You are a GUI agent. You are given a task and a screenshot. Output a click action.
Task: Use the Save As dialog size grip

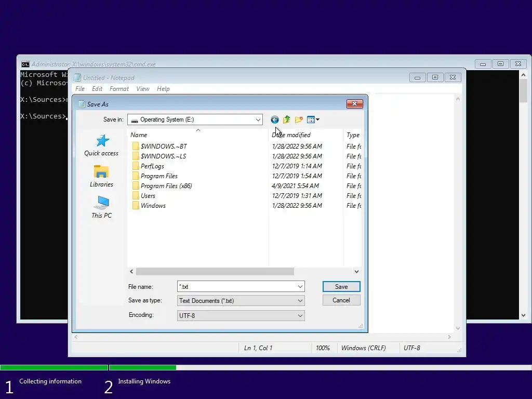(x=361, y=326)
